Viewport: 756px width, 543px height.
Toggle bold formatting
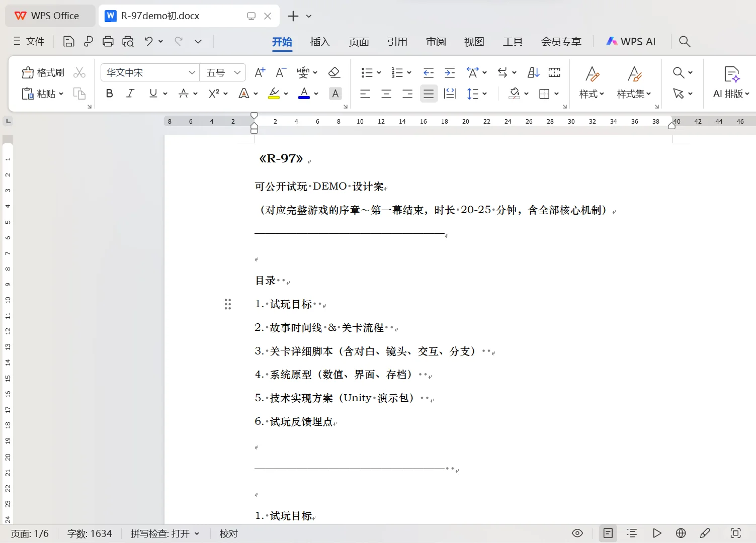pos(109,94)
